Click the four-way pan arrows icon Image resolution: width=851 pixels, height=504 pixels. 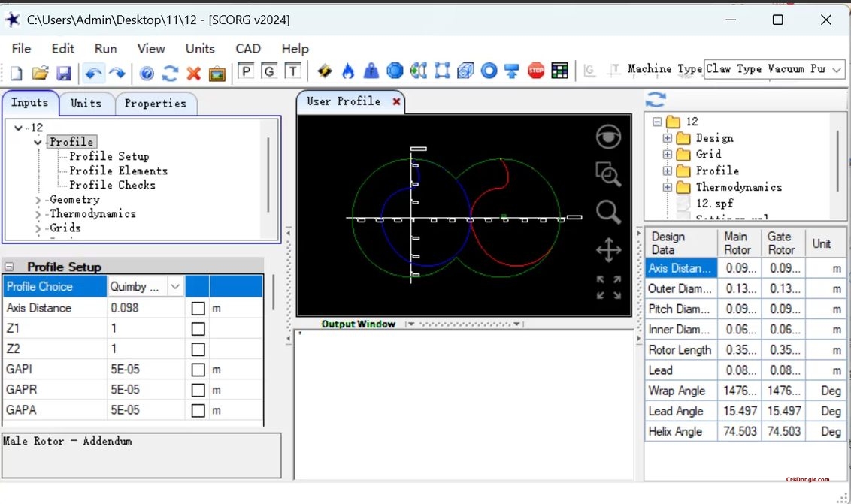click(x=608, y=250)
